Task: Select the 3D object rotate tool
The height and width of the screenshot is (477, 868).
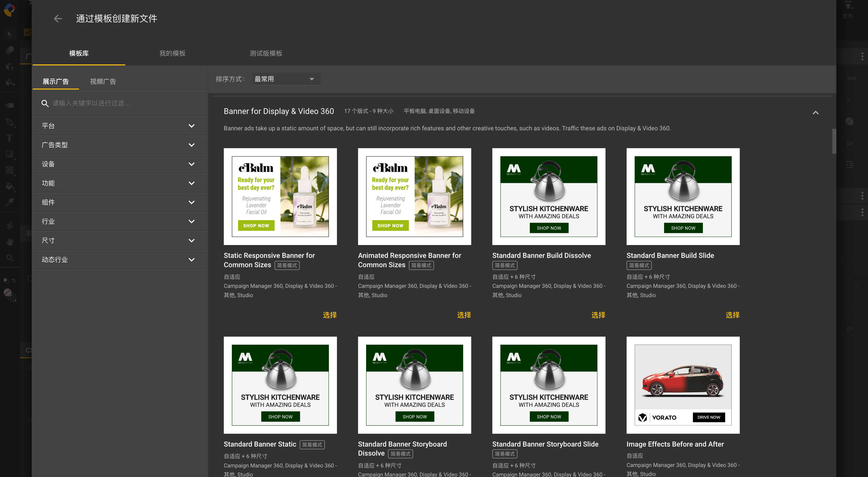Action: pos(10,67)
